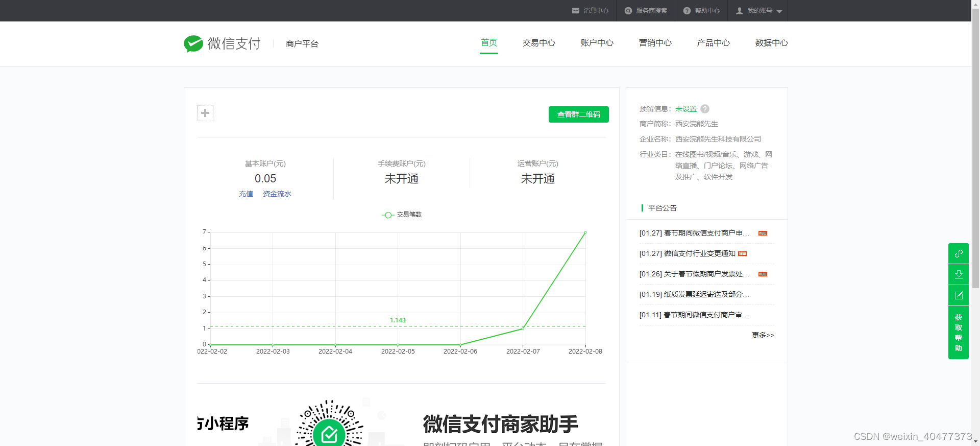Screen dimensions: 980x446
Task: Click the 充值 link
Action: pos(246,194)
